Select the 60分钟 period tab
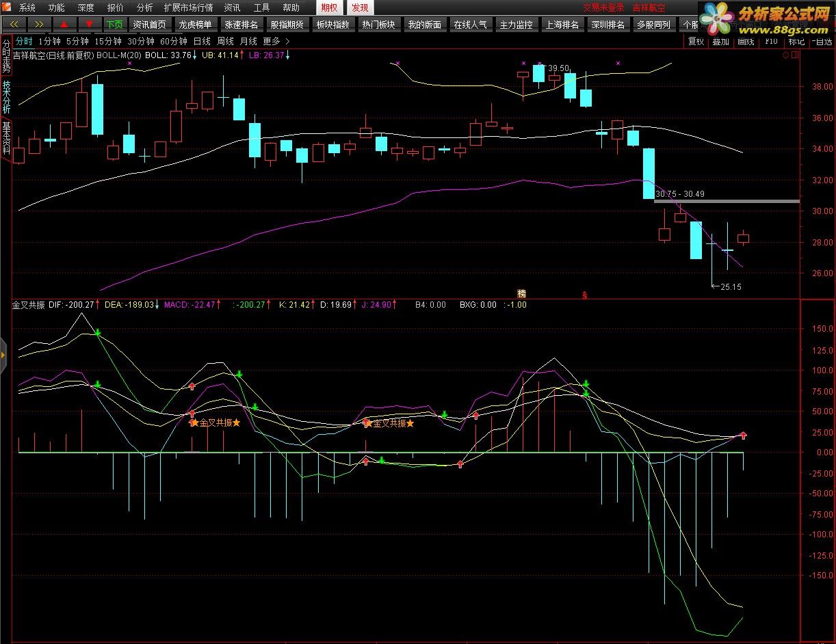Viewport: 836px width, 644px height. 174,41
